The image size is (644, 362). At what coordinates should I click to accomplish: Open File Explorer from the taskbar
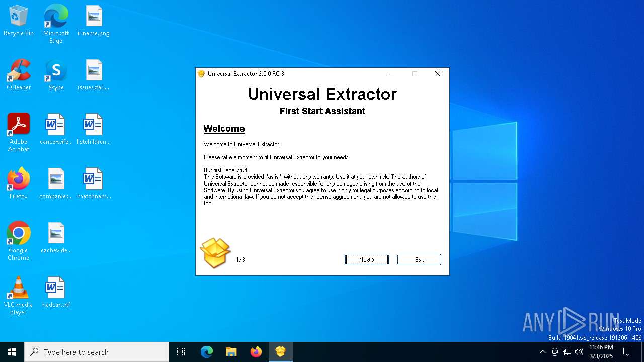point(231,352)
